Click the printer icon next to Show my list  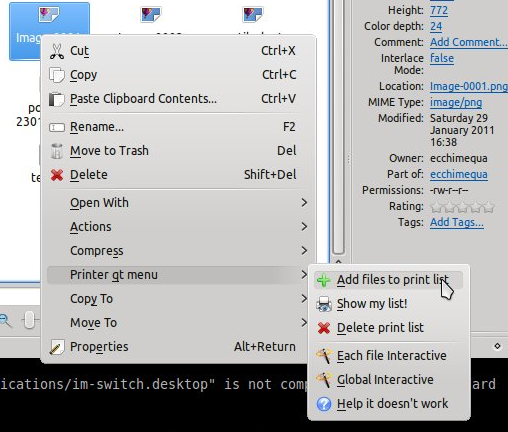[x=324, y=304]
